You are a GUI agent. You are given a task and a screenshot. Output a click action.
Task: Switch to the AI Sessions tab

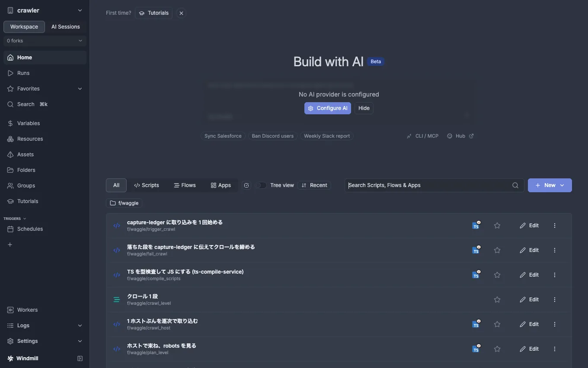tap(66, 27)
